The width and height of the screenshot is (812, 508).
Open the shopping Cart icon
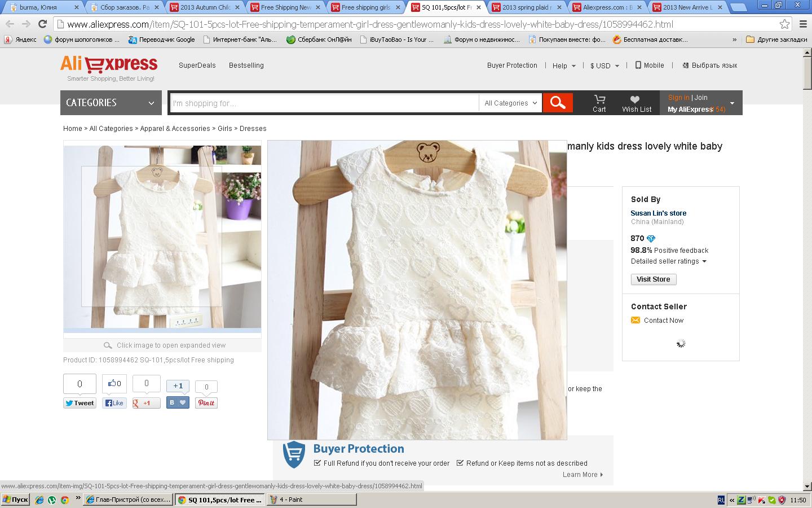click(x=599, y=100)
